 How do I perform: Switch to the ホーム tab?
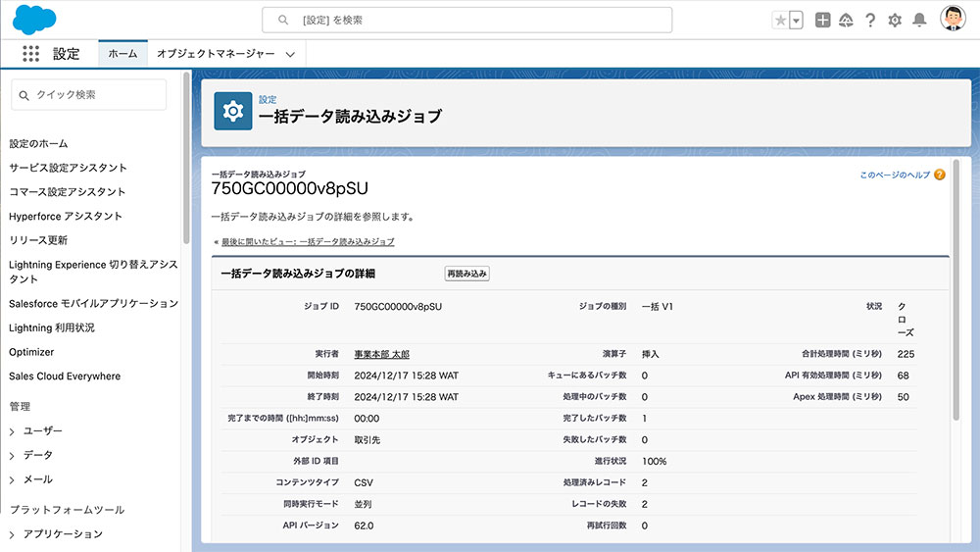pyautogui.click(x=122, y=54)
